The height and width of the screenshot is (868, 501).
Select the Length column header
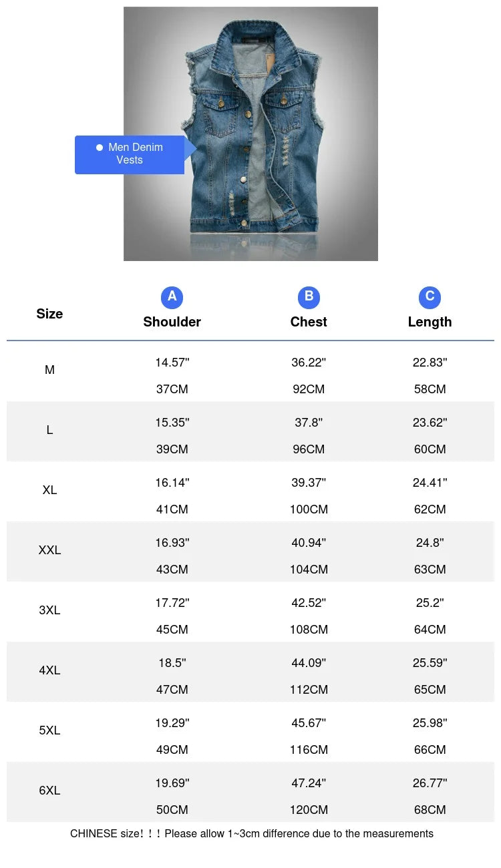[430, 322]
